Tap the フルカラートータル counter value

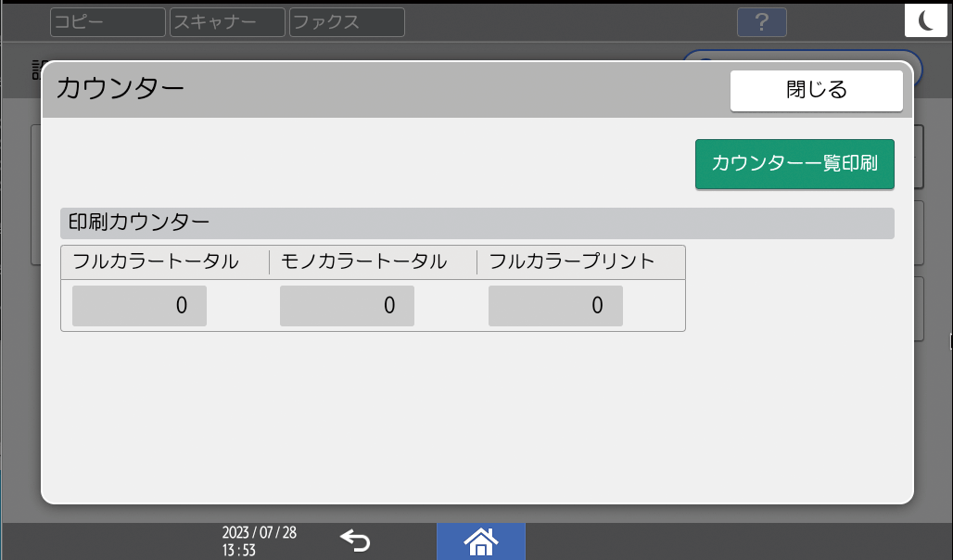pos(138,305)
